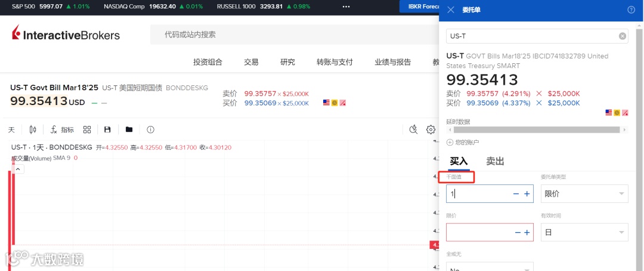
Task: Open the 业绩与报告 menu
Action: (x=392, y=62)
